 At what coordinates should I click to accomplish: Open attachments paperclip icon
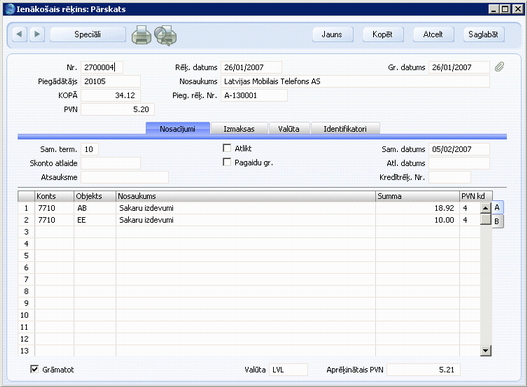(x=499, y=67)
